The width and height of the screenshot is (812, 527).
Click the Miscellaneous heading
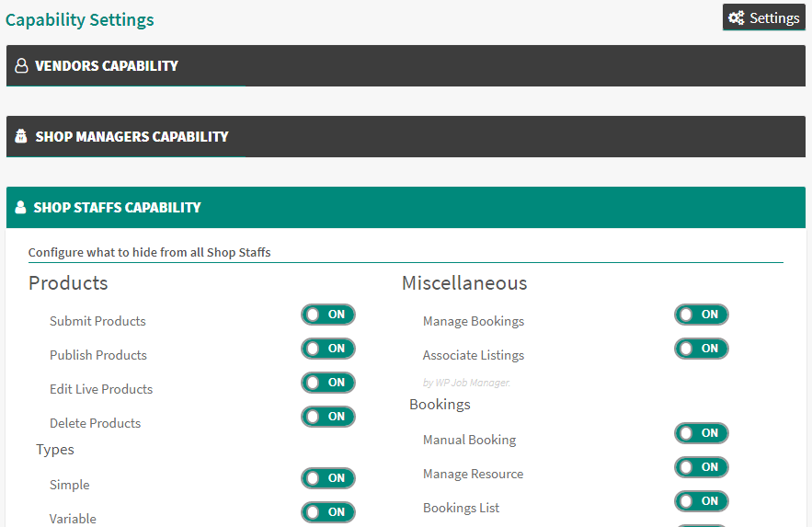[x=464, y=283]
